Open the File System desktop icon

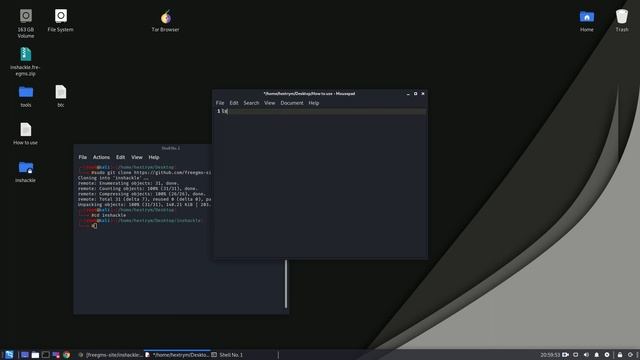(60, 20)
